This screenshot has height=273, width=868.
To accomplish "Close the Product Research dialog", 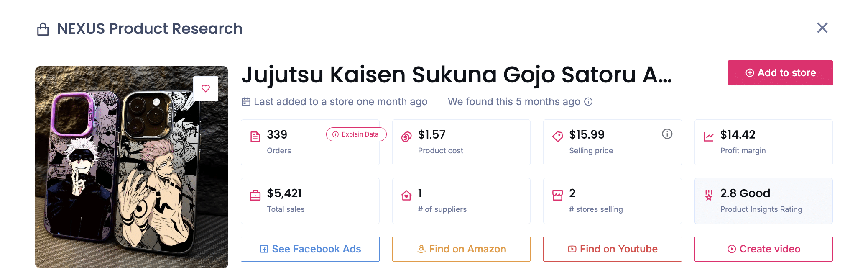I will point(822,28).
